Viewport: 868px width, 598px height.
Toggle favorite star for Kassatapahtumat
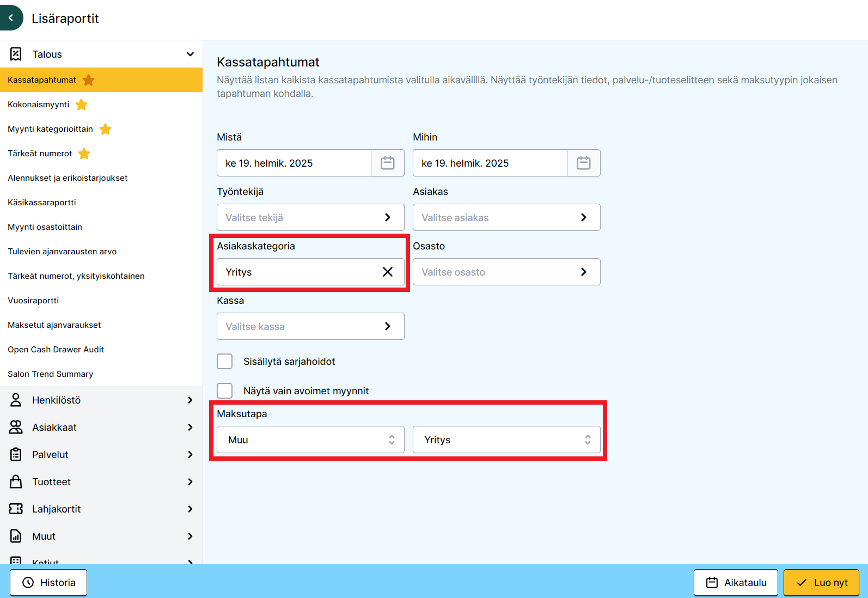tap(88, 80)
